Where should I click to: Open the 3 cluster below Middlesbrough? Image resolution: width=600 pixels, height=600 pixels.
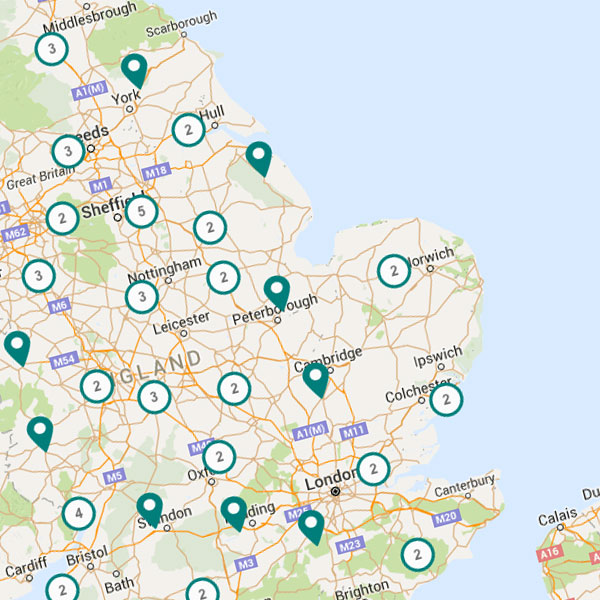point(52,49)
